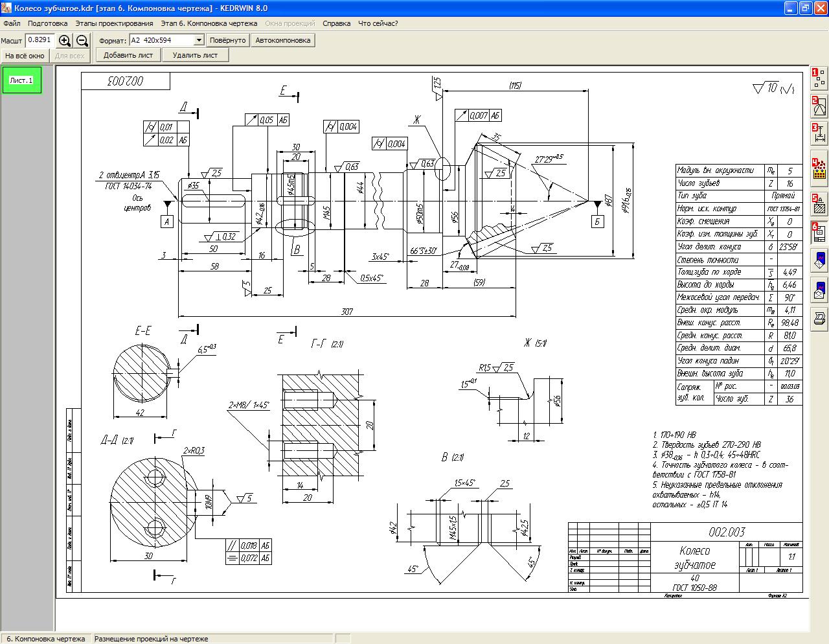Click stage 6 drawing layout icon
The width and height of the screenshot is (829, 644).
coord(819,231)
